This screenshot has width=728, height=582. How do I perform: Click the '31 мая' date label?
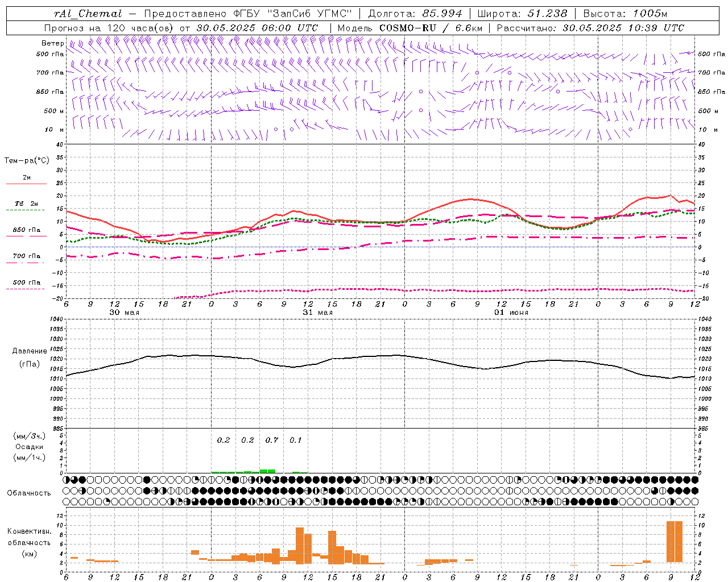coord(317,313)
